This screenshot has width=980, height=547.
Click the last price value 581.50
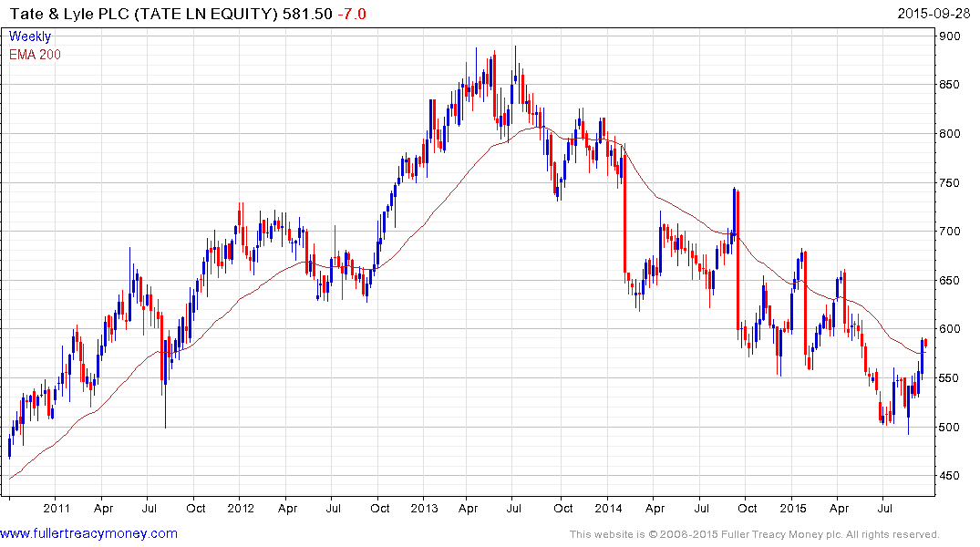pos(307,14)
